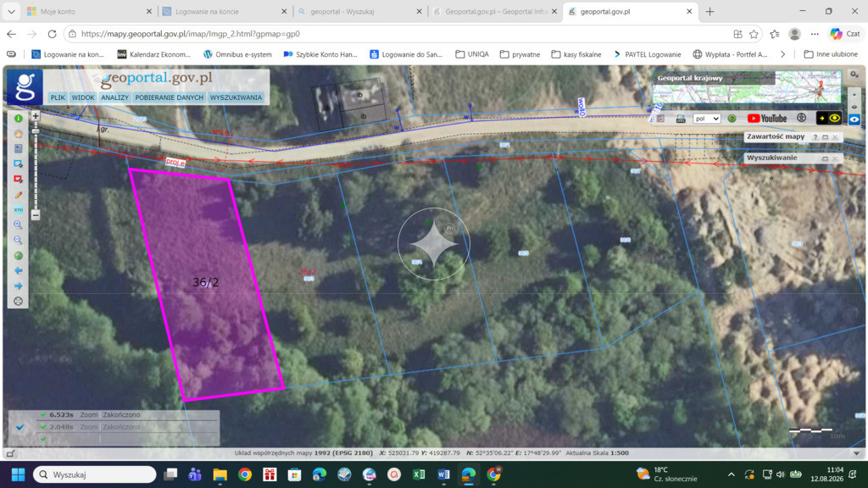Expand the status bar arrow at right
Screen dimensions: 868x488
tap(856, 453)
